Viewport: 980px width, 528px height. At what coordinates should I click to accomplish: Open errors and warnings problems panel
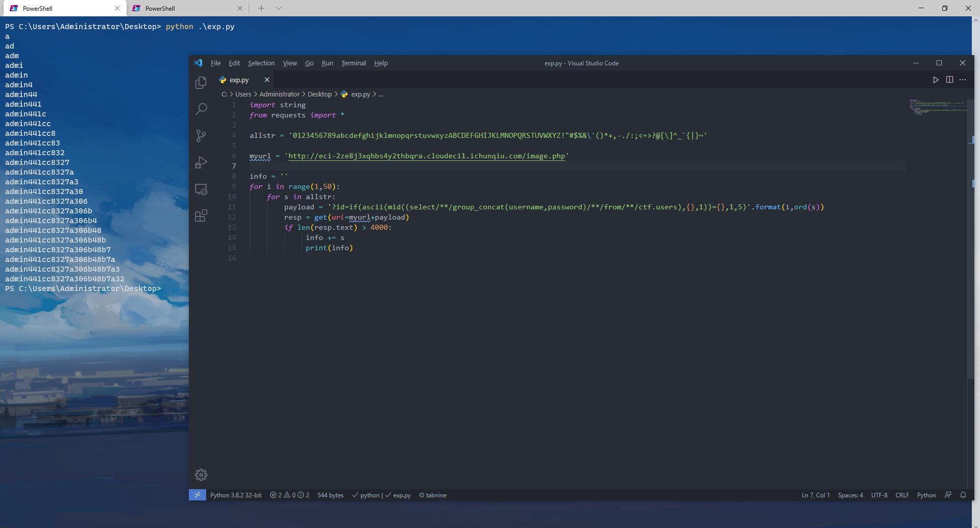(289, 495)
